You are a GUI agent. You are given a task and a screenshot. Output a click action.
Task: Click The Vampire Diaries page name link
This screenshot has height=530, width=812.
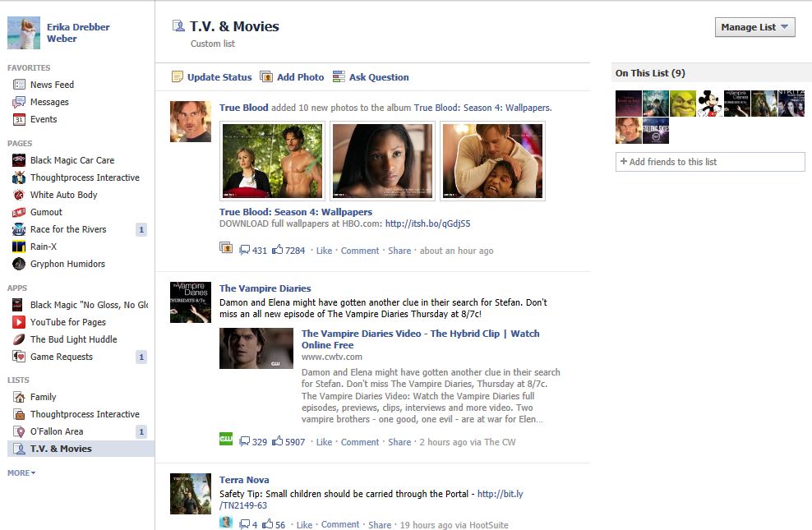click(265, 288)
